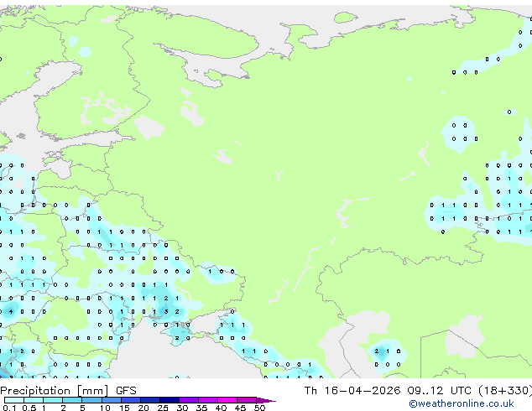This screenshot has height=411, width=532.
Task: Click the 0.1–0.5 mm lightest legend swatch
Action: click(14, 400)
